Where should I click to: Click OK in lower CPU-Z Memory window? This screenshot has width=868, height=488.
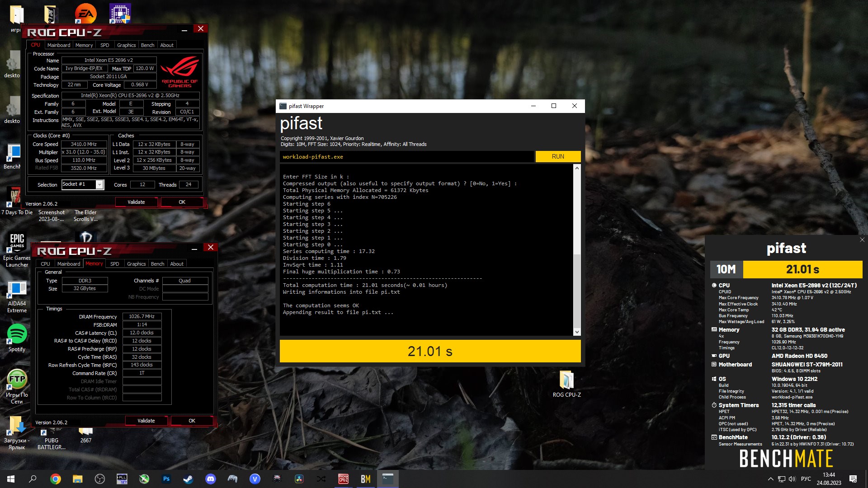(x=192, y=421)
